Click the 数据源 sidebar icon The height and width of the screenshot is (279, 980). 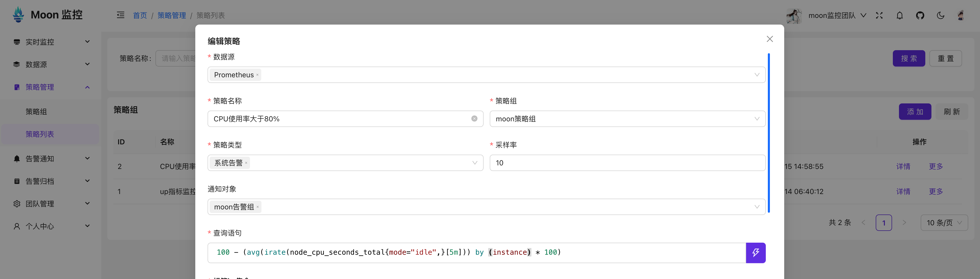click(x=17, y=65)
